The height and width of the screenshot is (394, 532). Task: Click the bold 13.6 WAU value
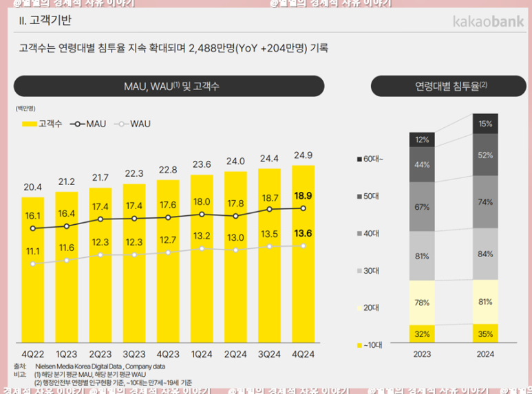[304, 233]
